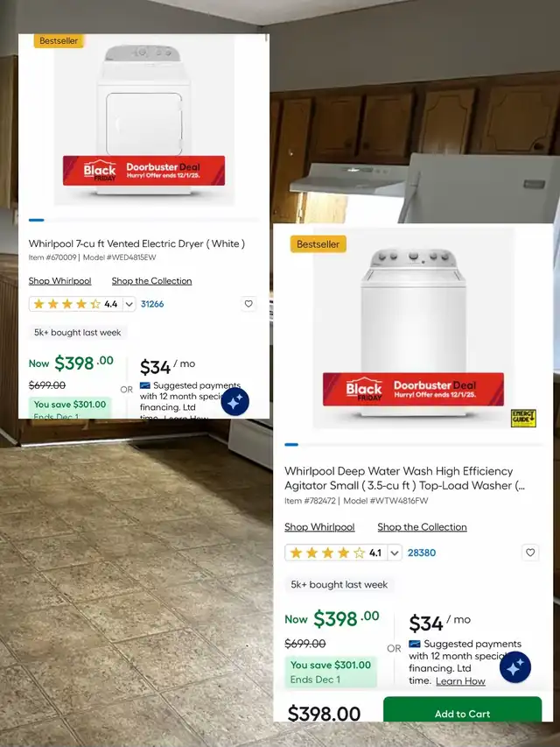Select the white dryer product image
This screenshot has width=560, height=747.
(143, 119)
